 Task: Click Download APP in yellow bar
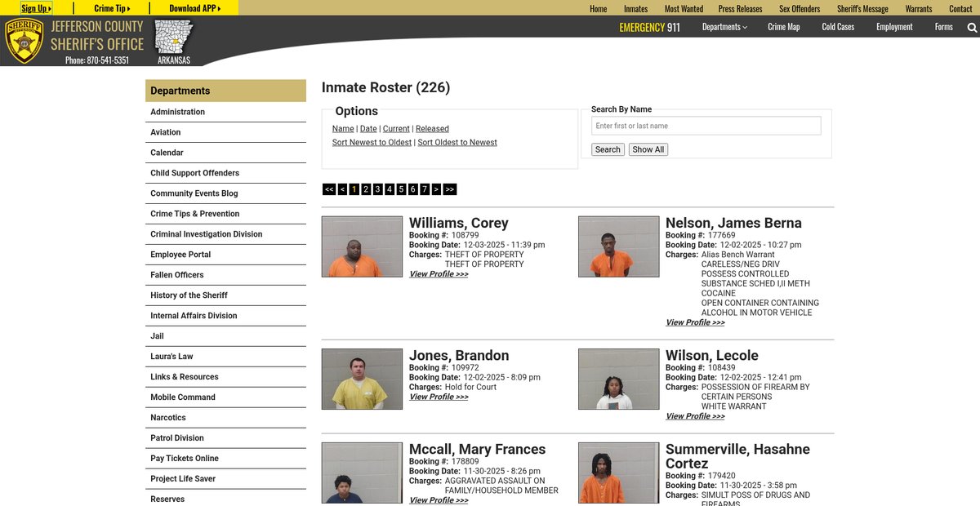195,8
